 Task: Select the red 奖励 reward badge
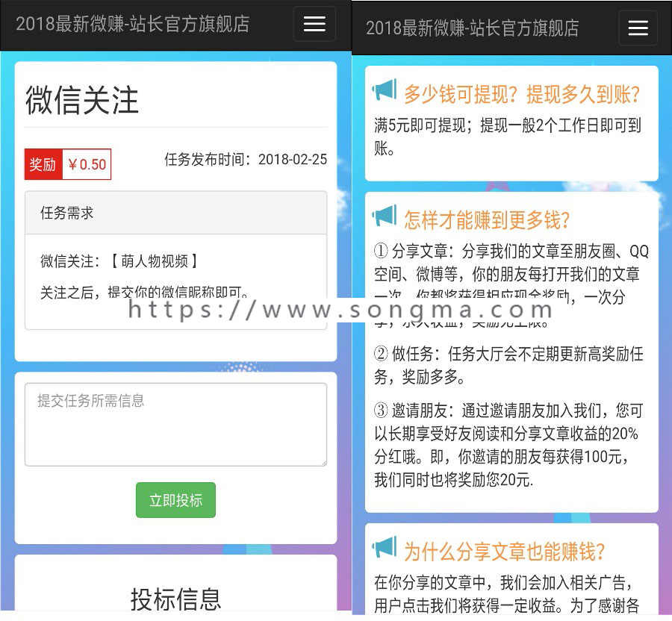tap(43, 164)
